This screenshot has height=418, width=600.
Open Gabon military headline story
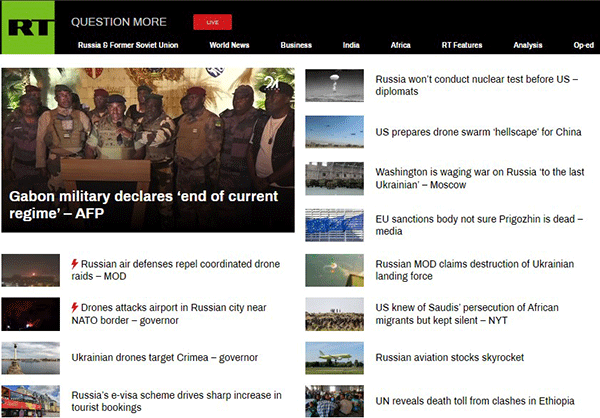coord(145,204)
